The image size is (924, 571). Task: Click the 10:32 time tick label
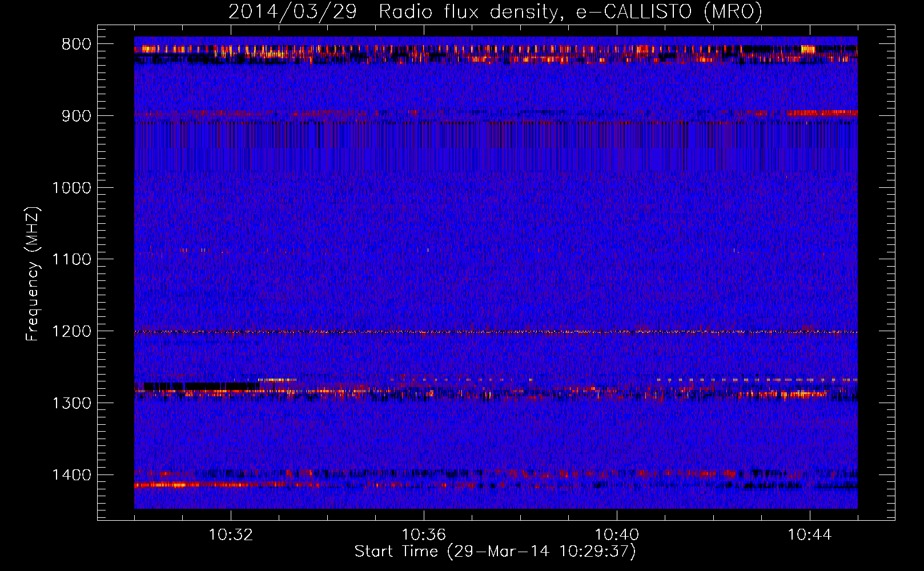[231, 535]
